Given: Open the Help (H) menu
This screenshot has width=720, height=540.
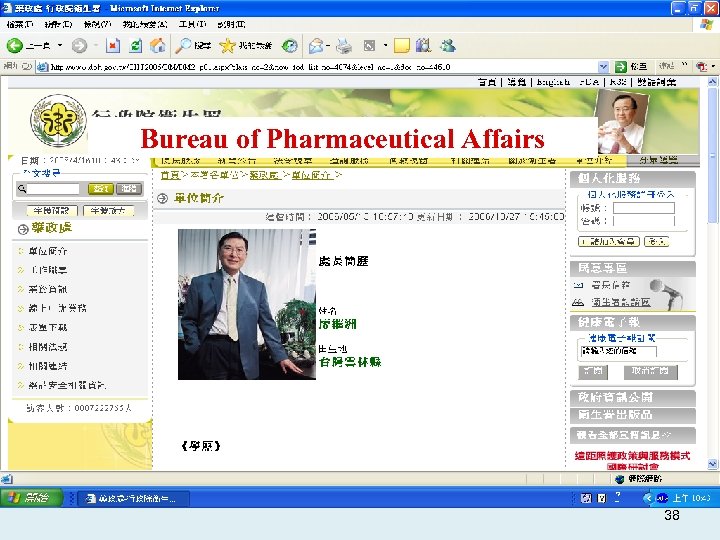Looking at the screenshot, I should tap(231, 24).
